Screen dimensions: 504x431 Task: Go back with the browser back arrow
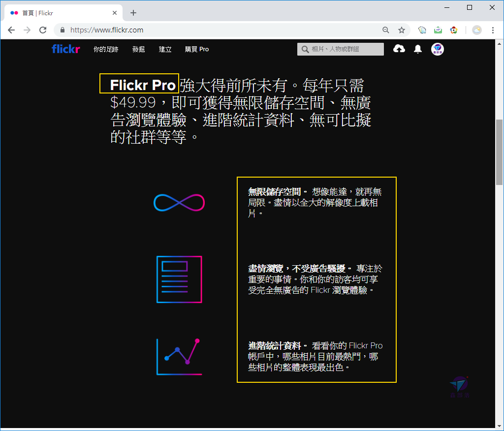11,30
